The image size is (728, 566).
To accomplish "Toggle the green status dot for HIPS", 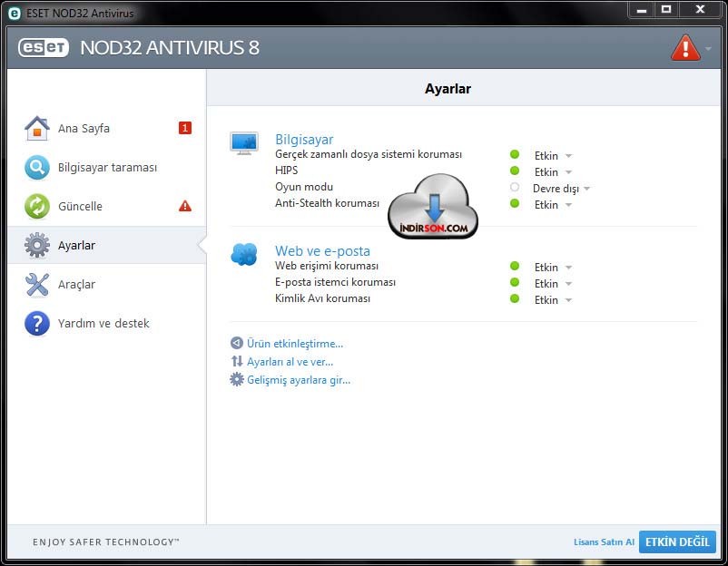I will [x=515, y=171].
